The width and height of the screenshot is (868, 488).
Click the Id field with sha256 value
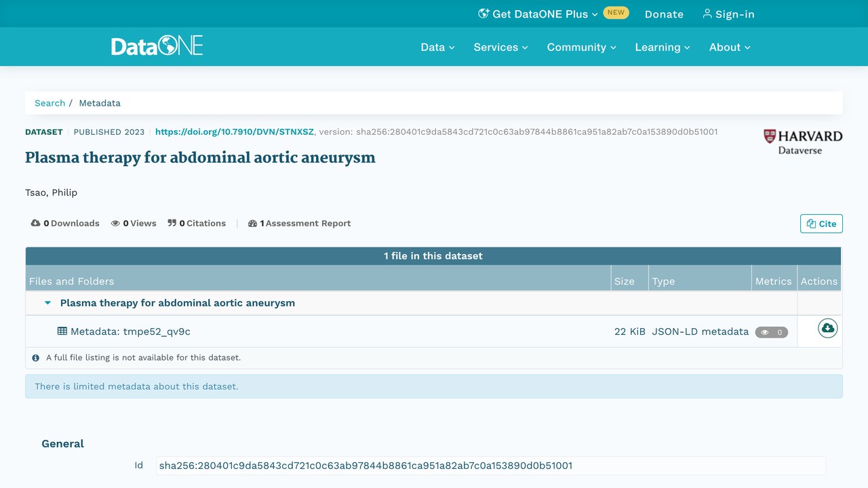point(491,466)
